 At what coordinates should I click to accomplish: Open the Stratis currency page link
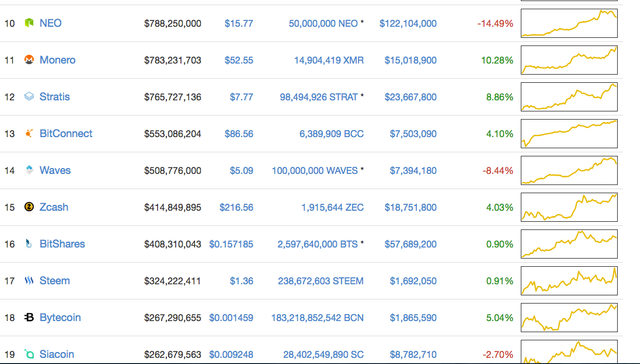click(55, 97)
